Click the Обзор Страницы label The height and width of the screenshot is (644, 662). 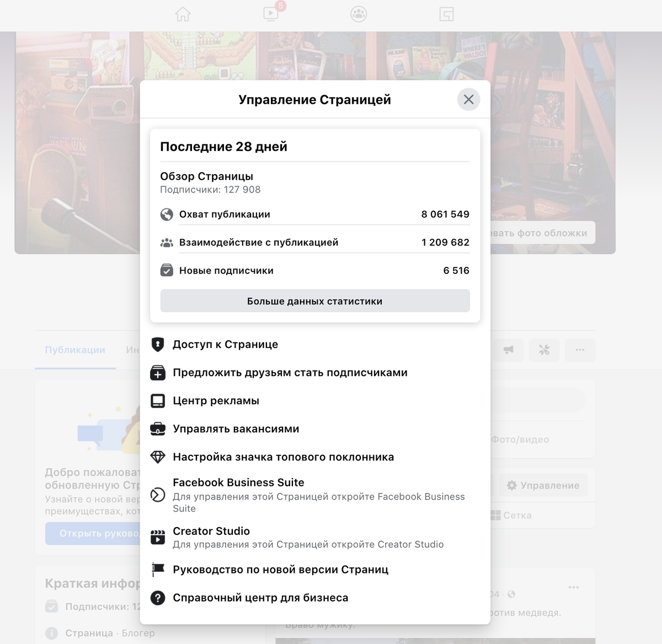206,176
